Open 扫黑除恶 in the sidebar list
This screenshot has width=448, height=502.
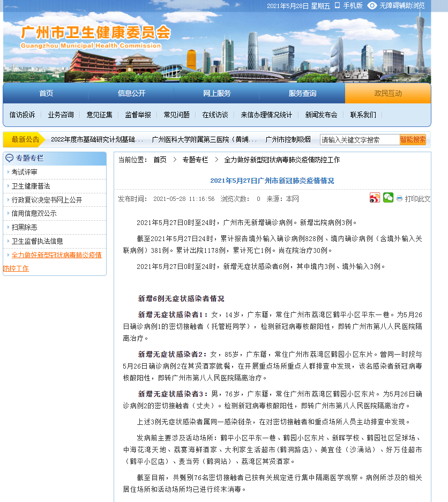25,227
